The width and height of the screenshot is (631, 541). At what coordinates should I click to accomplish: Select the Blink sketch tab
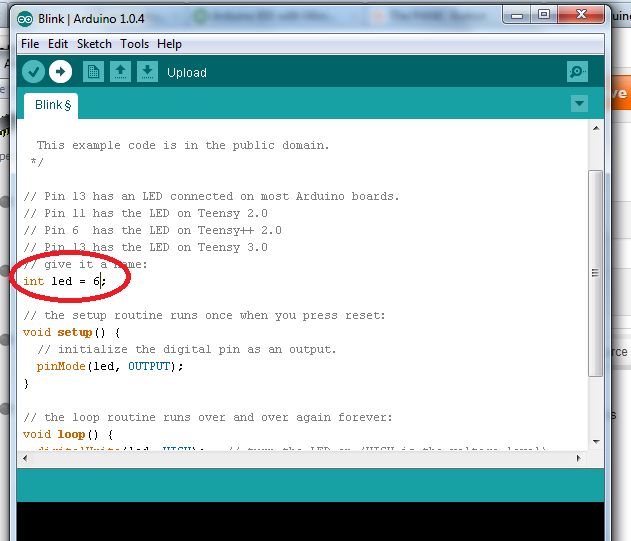click(51, 105)
